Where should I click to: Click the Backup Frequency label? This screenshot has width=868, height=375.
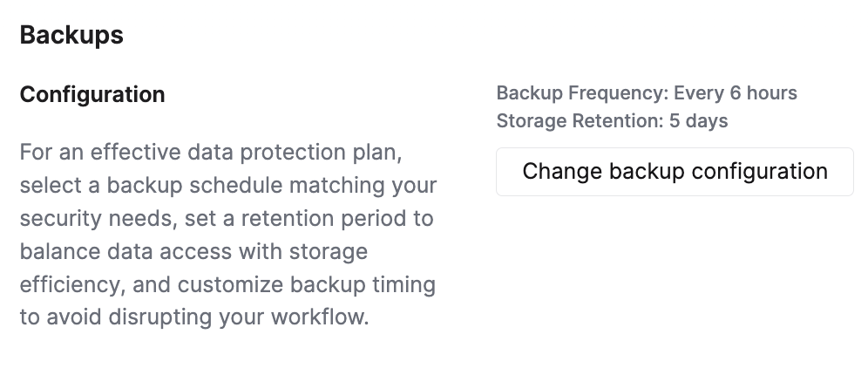[x=580, y=93]
